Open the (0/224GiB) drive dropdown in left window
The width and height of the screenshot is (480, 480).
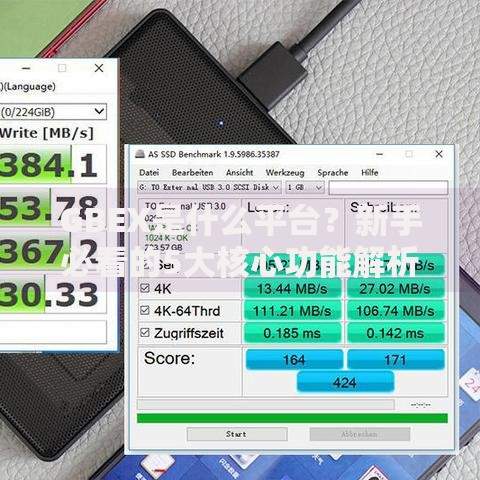53,112
